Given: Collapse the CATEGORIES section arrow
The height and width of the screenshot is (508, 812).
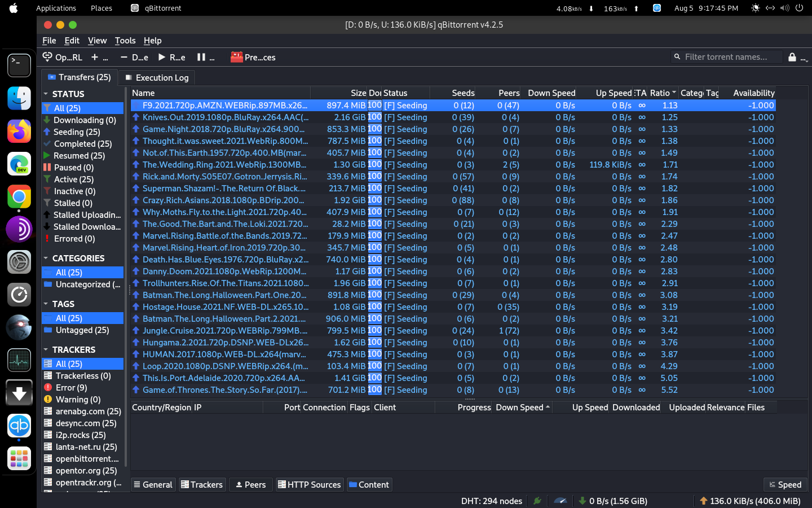Looking at the screenshot, I should point(46,259).
